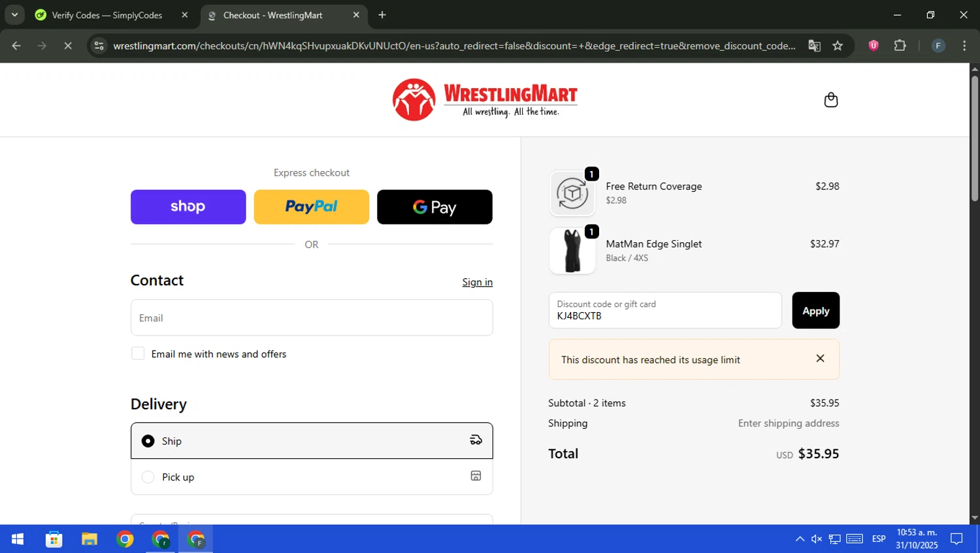
Task: Open the tab search dropdown arrow
Action: tap(14, 15)
